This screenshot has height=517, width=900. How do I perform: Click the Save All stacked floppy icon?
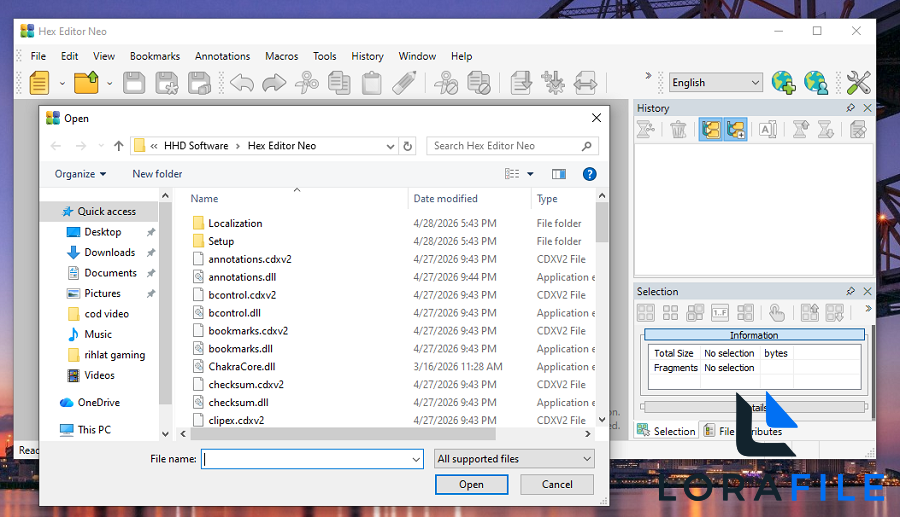click(199, 83)
